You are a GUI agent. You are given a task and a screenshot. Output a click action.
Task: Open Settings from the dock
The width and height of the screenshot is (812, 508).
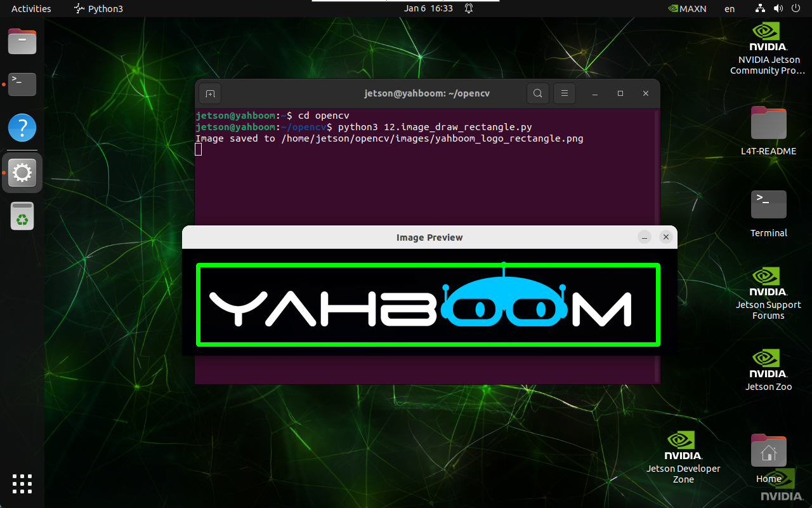click(x=22, y=172)
